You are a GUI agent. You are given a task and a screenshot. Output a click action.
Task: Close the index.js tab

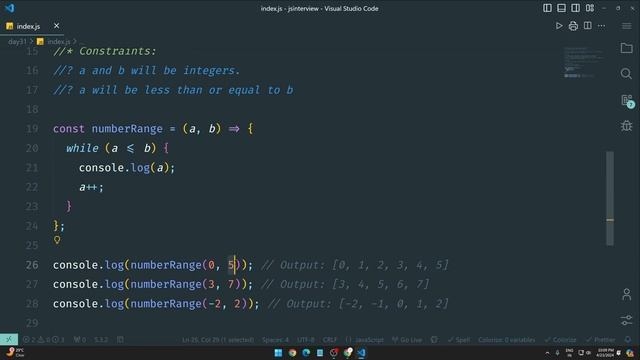(x=56, y=26)
